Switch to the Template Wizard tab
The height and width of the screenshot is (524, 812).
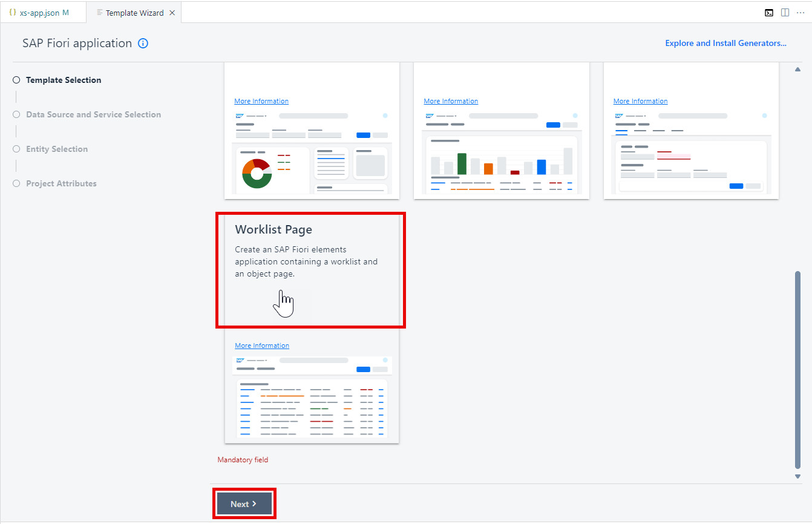(x=134, y=13)
